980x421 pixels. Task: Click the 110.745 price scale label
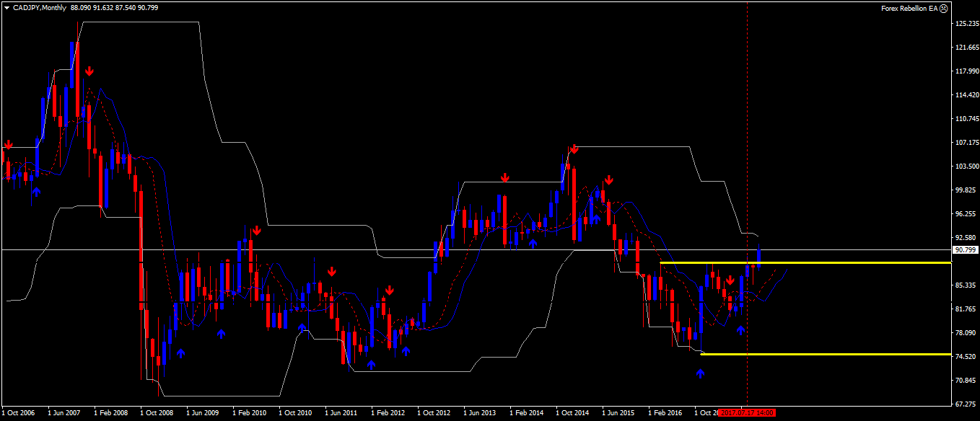[x=966, y=119]
